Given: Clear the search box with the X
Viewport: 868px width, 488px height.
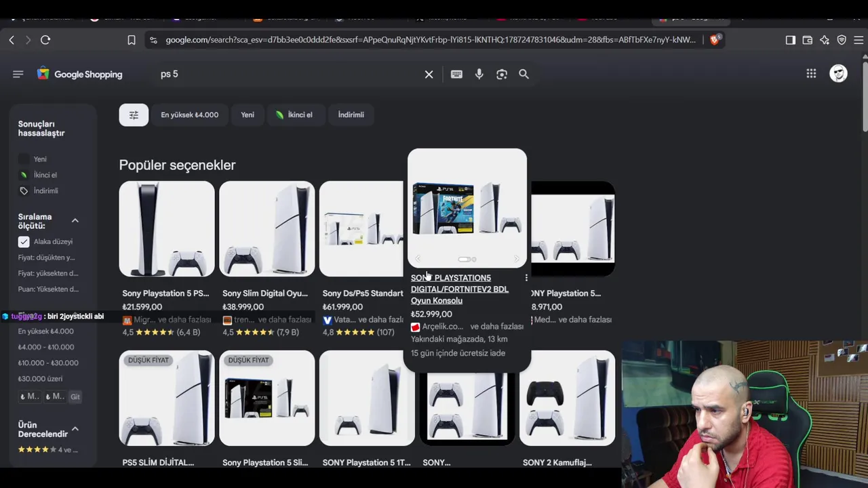Looking at the screenshot, I should coord(429,75).
